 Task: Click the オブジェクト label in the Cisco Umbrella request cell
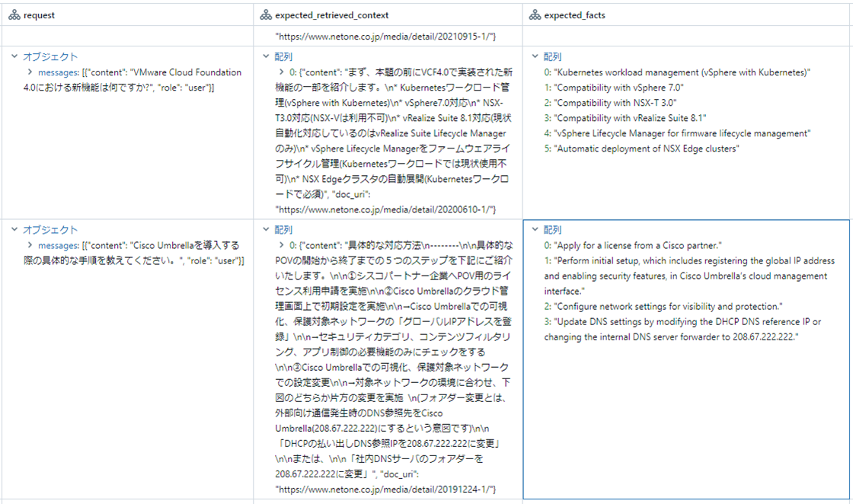[50, 230]
